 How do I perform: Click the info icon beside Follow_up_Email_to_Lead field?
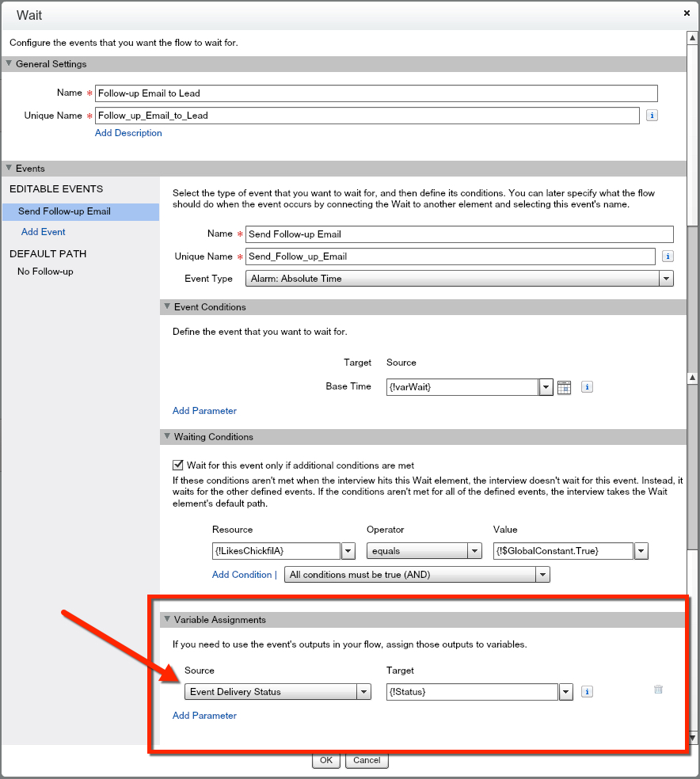point(652,116)
